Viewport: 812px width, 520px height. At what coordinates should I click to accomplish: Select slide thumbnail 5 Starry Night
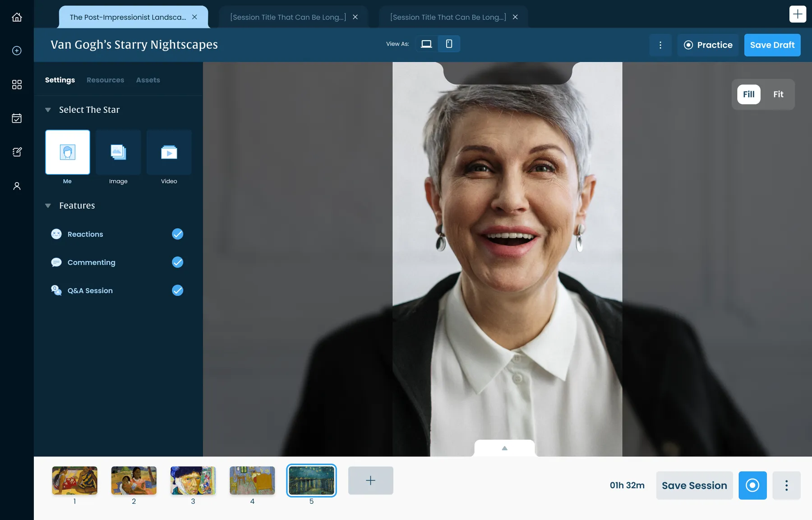pos(311,480)
